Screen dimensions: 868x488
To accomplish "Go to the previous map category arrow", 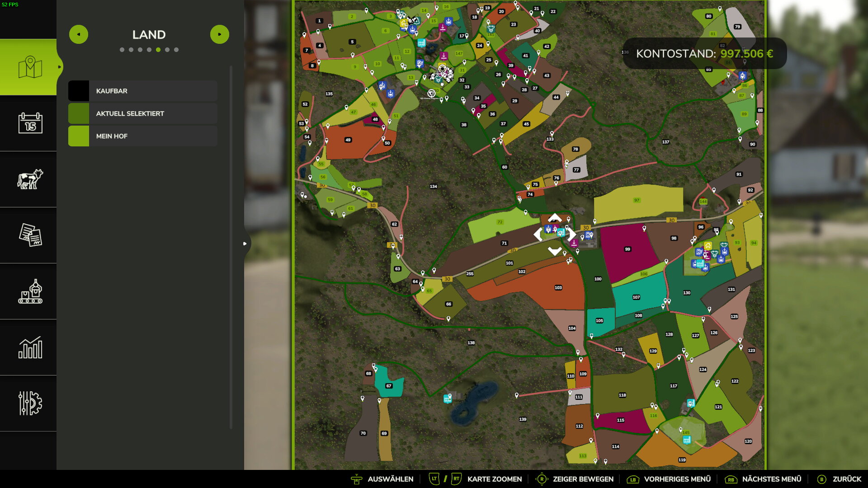I will tap(79, 34).
